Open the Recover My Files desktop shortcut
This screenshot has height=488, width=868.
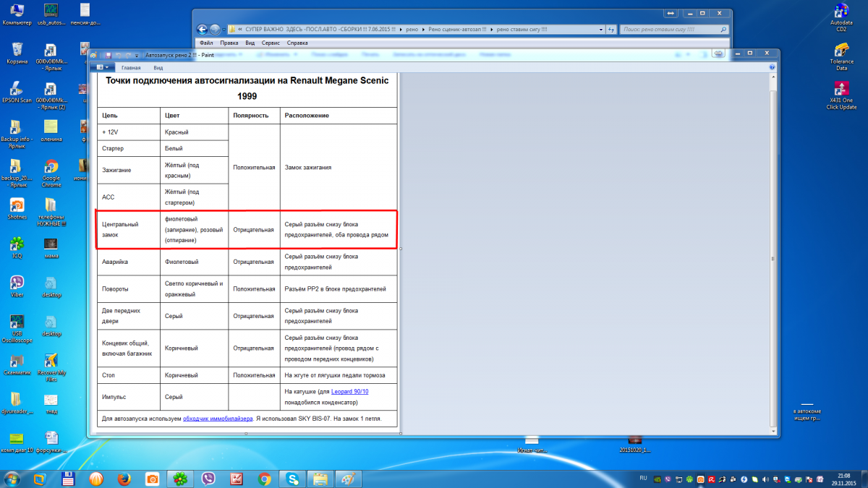pos(51,368)
